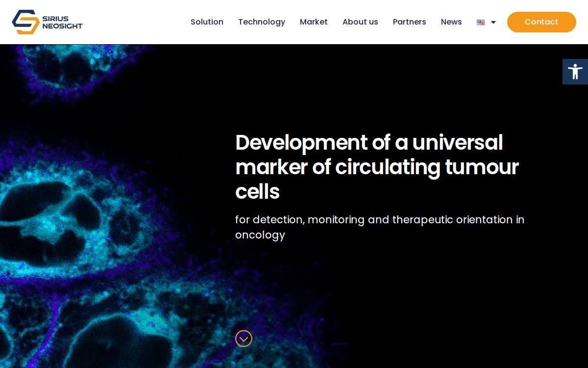Click the Sirius Neosight logo
Viewport: 588px width, 368px height.
(x=47, y=22)
